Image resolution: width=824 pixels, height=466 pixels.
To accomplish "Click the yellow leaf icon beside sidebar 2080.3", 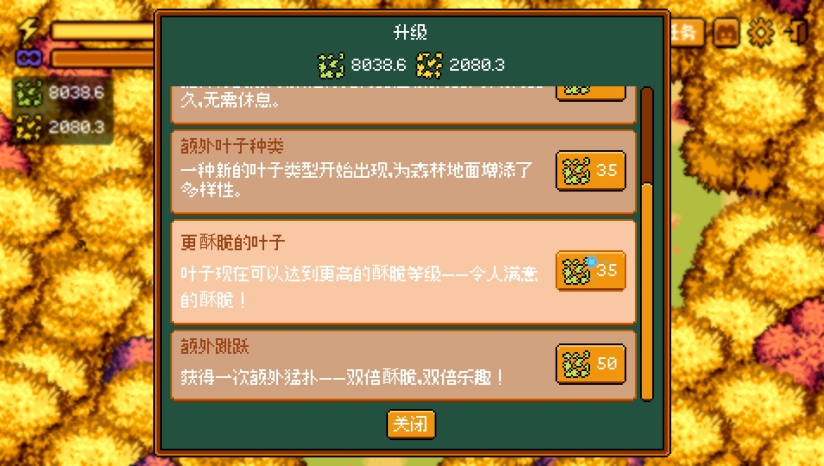I will click(29, 127).
